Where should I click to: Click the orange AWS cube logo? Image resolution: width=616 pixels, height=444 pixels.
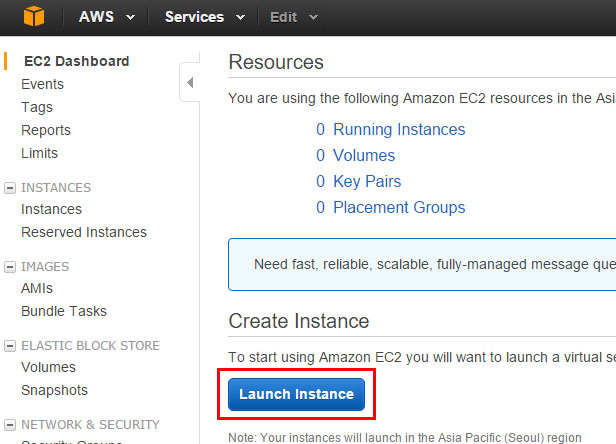[x=34, y=16]
